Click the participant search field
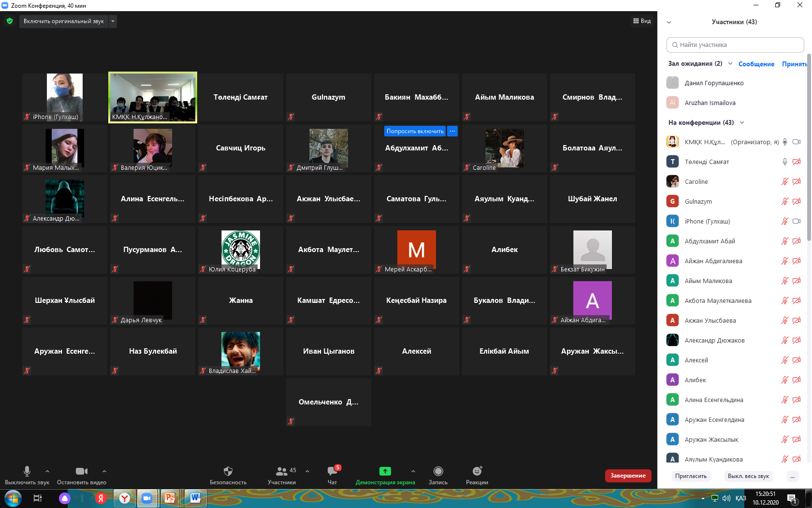The width and height of the screenshot is (812, 508). [735, 45]
